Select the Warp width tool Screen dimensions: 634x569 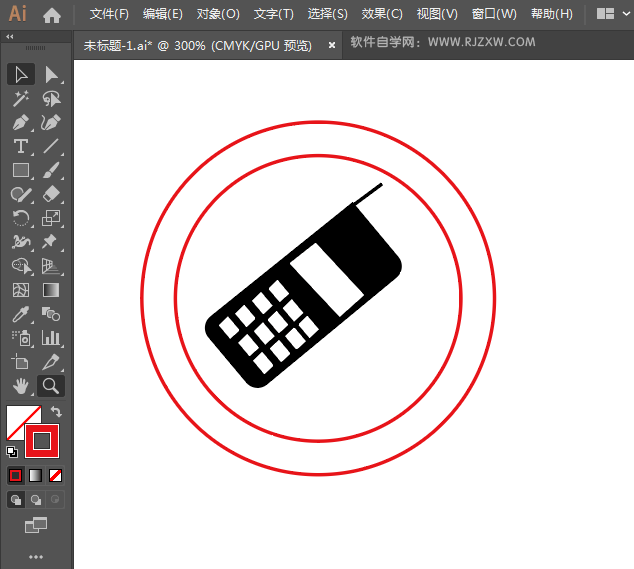coord(21,242)
